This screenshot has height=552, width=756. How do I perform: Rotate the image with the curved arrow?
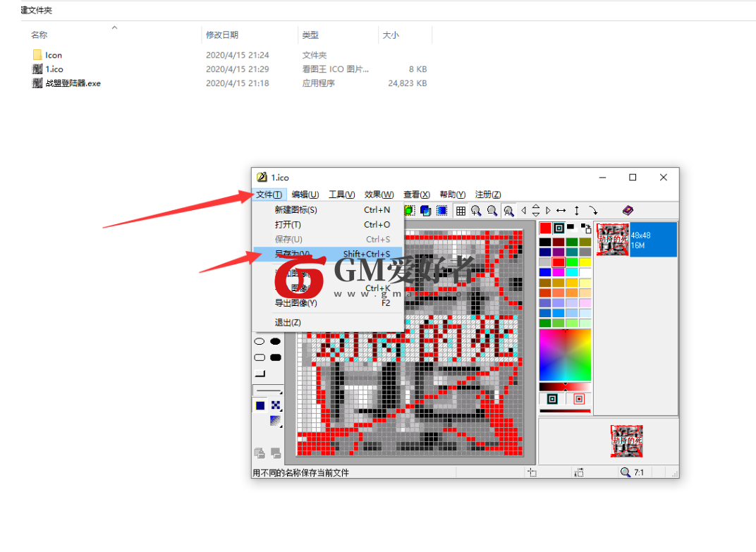pyautogui.click(x=593, y=211)
